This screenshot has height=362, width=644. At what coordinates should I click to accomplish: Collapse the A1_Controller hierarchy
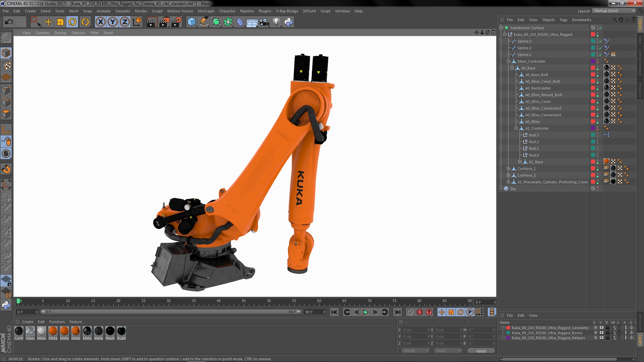[x=516, y=128]
